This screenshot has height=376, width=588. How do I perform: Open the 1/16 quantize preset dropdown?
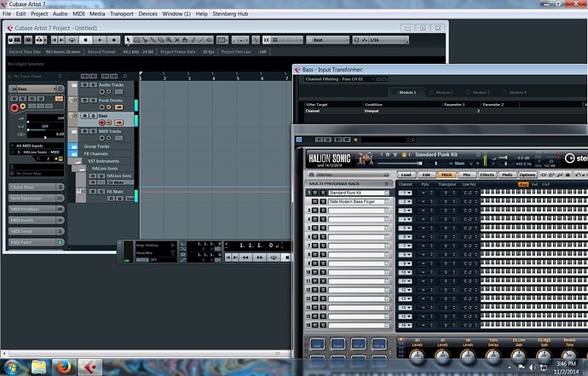388,40
